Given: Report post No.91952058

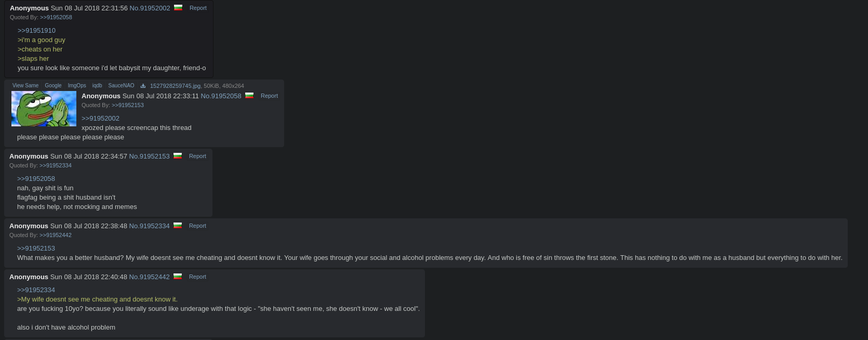Looking at the screenshot, I should 269,96.
